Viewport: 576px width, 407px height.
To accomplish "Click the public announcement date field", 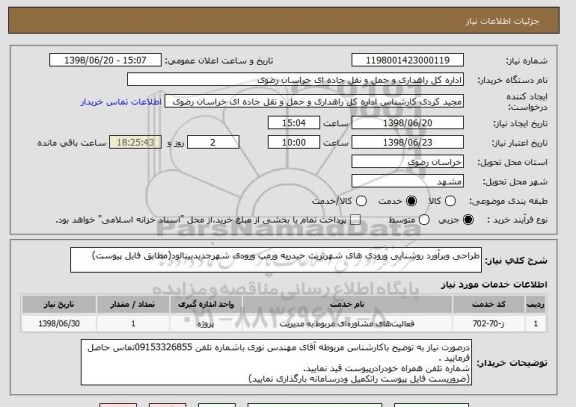I will point(105,60).
